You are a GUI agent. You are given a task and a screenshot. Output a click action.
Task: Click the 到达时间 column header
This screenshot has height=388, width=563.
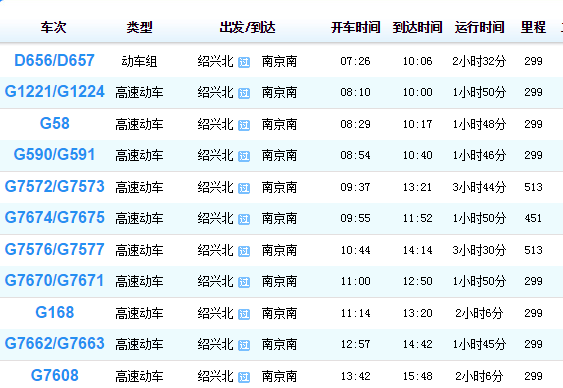(x=417, y=27)
